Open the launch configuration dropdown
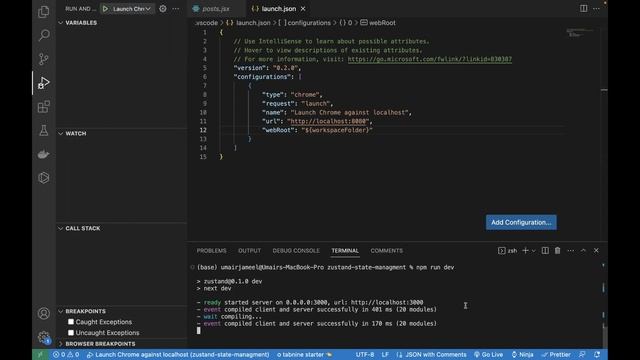Screen dimensions: 640x360 [132, 9]
